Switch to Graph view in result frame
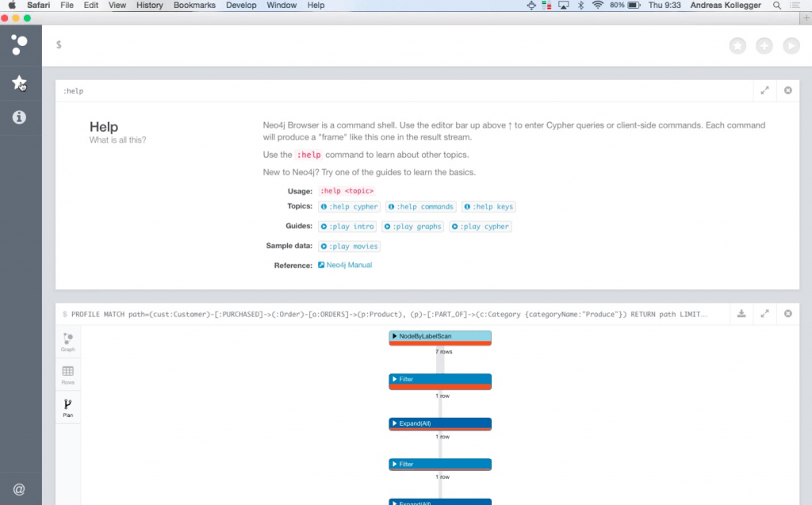This screenshot has width=812, height=505. click(x=68, y=342)
